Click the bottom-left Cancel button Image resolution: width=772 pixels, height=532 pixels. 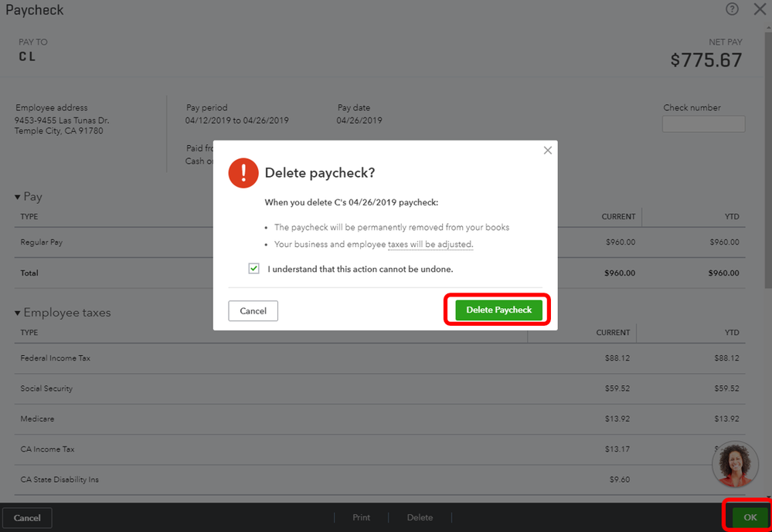27,517
